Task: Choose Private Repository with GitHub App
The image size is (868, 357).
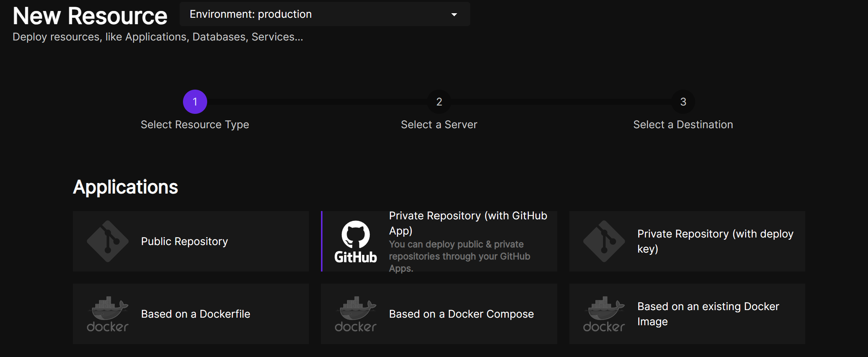Action: pos(439,241)
